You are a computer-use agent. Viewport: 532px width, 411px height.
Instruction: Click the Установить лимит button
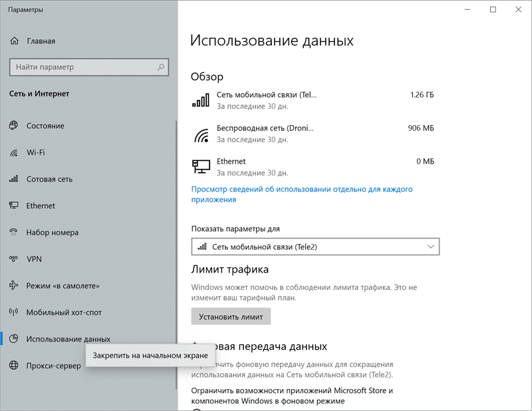click(x=231, y=316)
